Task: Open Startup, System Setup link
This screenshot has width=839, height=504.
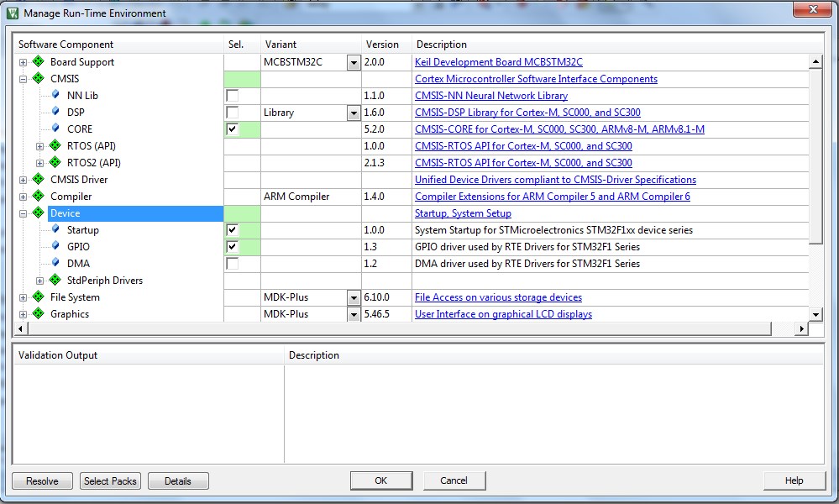Action: click(x=463, y=213)
